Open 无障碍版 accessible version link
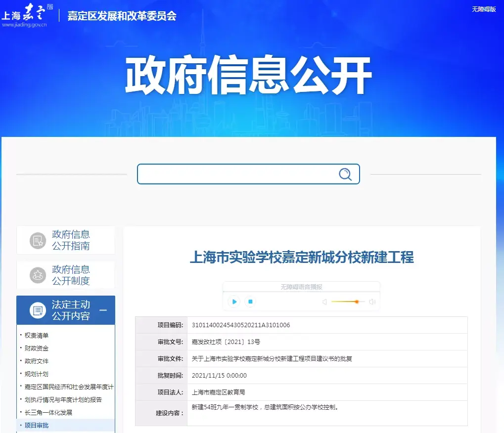Image resolution: width=504 pixels, height=433 pixels. pos(483,9)
